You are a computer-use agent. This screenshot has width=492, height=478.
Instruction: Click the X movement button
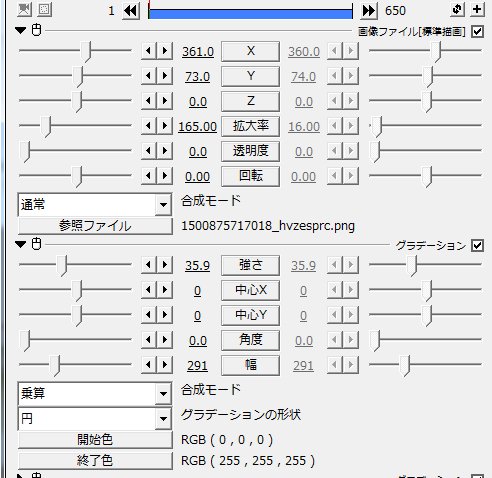(250, 51)
